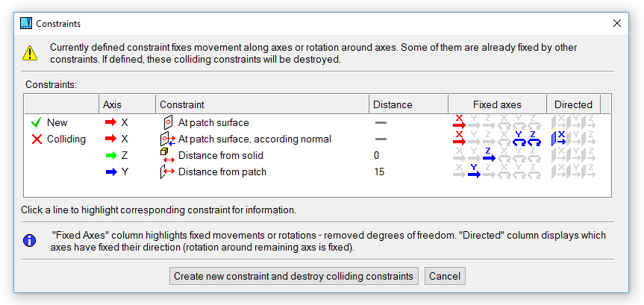Close the Constraints dialog window
Image resolution: width=644 pixels, height=305 pixels.
pyautogui.click(x=617, y=24)
